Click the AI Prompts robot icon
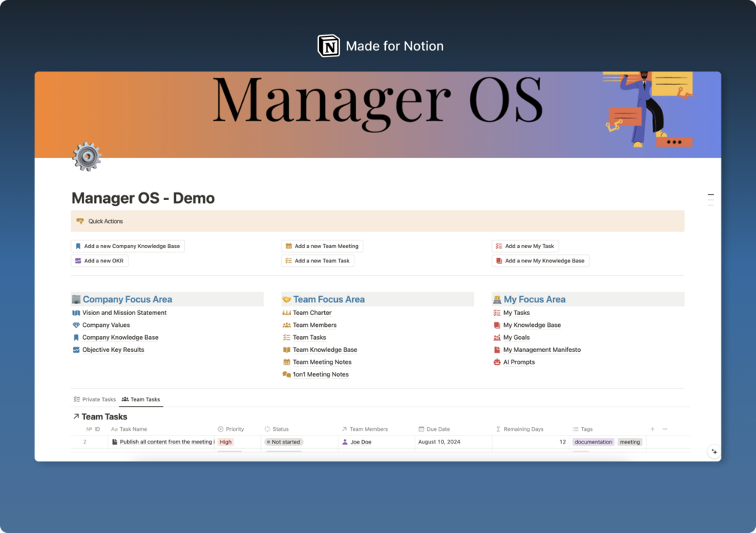 coord(497,362)
